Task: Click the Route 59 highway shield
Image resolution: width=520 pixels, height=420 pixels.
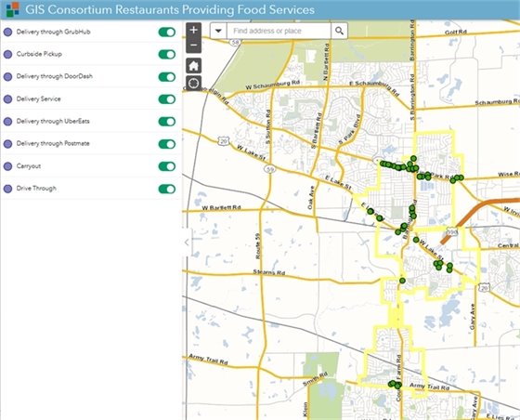Action: click(270, 169)
